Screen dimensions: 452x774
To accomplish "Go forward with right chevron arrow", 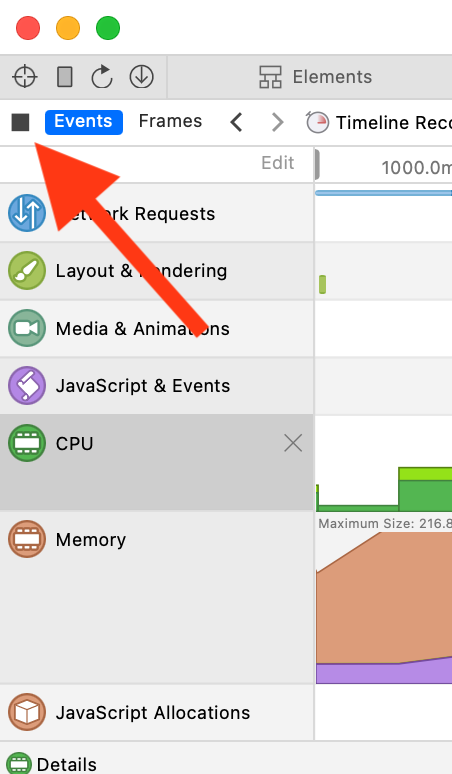I will coord(278,122).
